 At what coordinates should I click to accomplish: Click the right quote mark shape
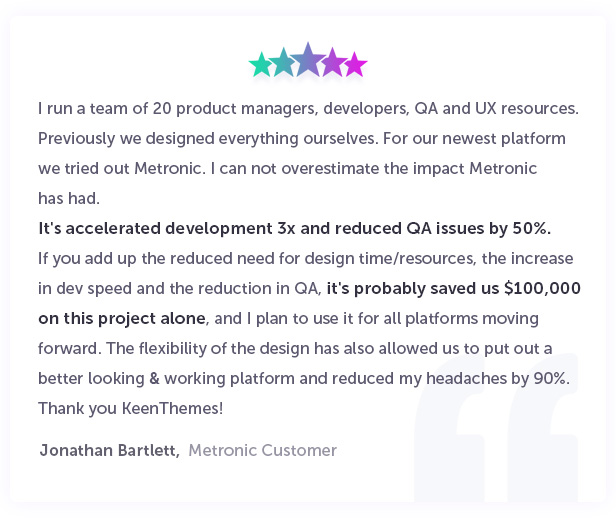543,427
